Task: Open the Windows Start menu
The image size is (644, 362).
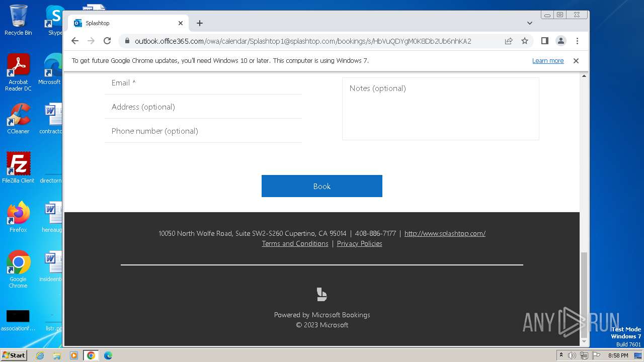Action: [14, 355]
